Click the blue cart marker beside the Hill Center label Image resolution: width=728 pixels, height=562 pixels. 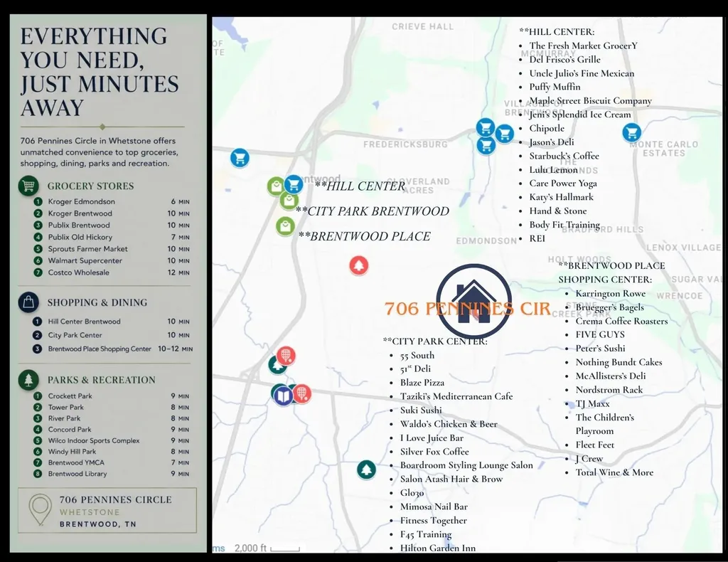click(x=294, y=184)
